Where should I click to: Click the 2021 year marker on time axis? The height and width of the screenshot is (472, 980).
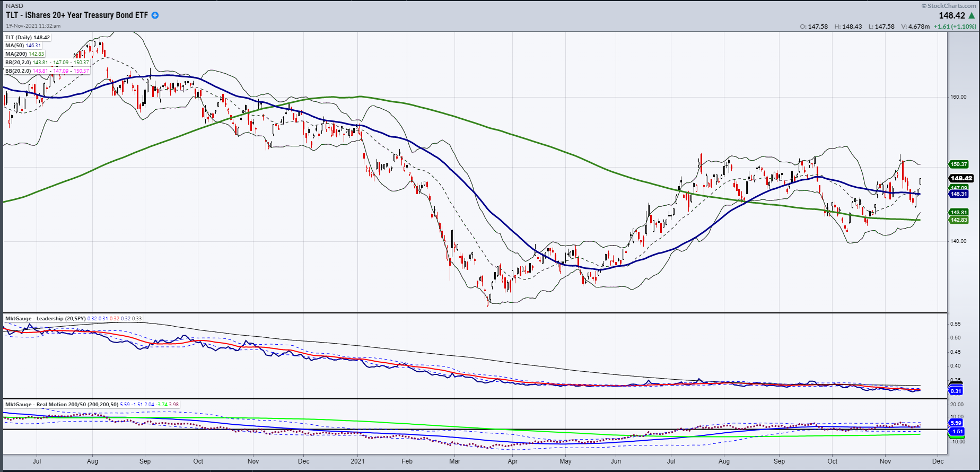point(358,461)
